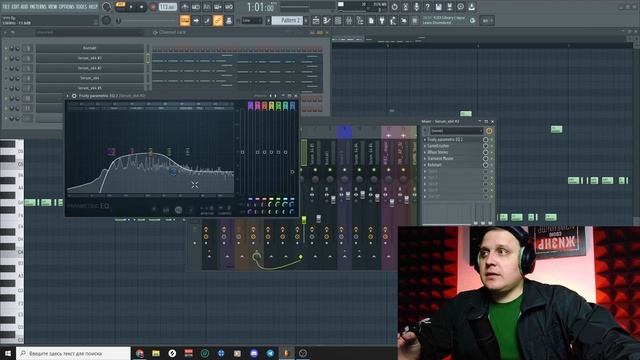Click the Windows taskbar search box
This screenshot has width=640, height=360.
click(73, 353)
